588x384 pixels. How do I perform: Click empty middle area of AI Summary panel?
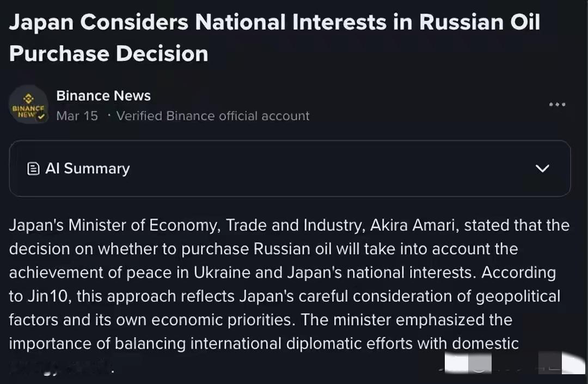pyautogui.click(x=327, y=169)
